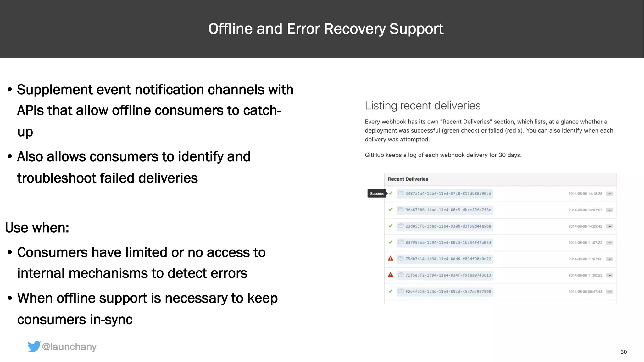Click the GitHub keeps a log sentence
This screenshot has width=644, height=362.
tap(443, 155)
